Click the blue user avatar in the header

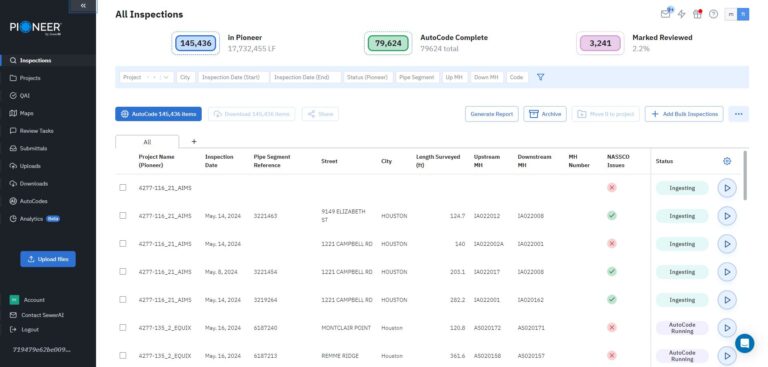(x=744, y=15)
